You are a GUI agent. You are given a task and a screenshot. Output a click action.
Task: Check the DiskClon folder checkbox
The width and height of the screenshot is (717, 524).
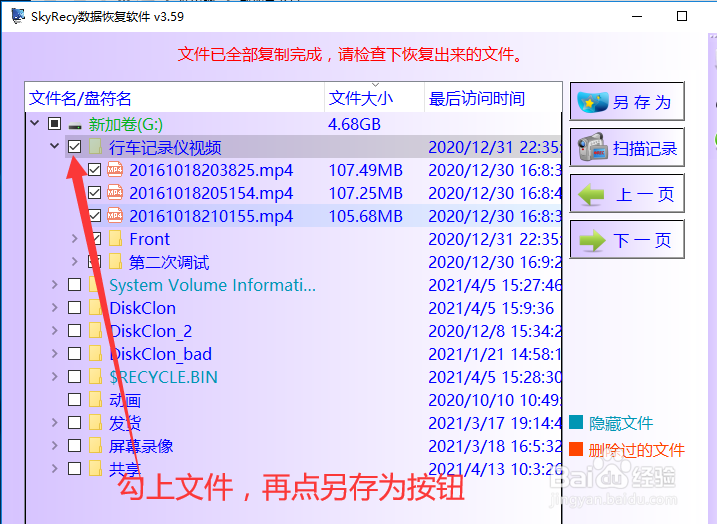pyautogui.click(x=75, y=307)
